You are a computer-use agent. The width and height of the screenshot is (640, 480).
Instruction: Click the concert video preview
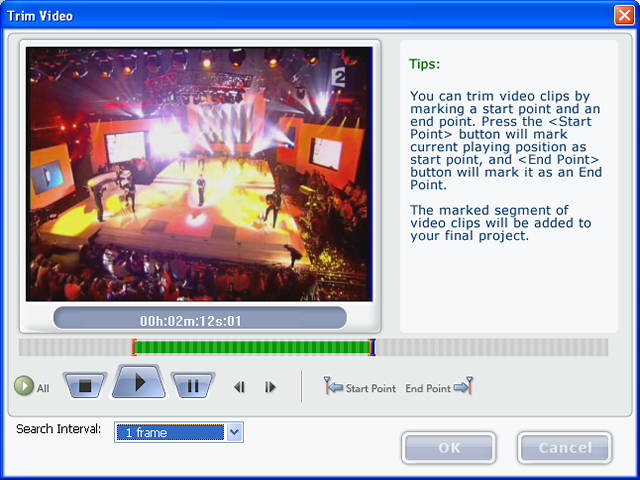point(199,174)
